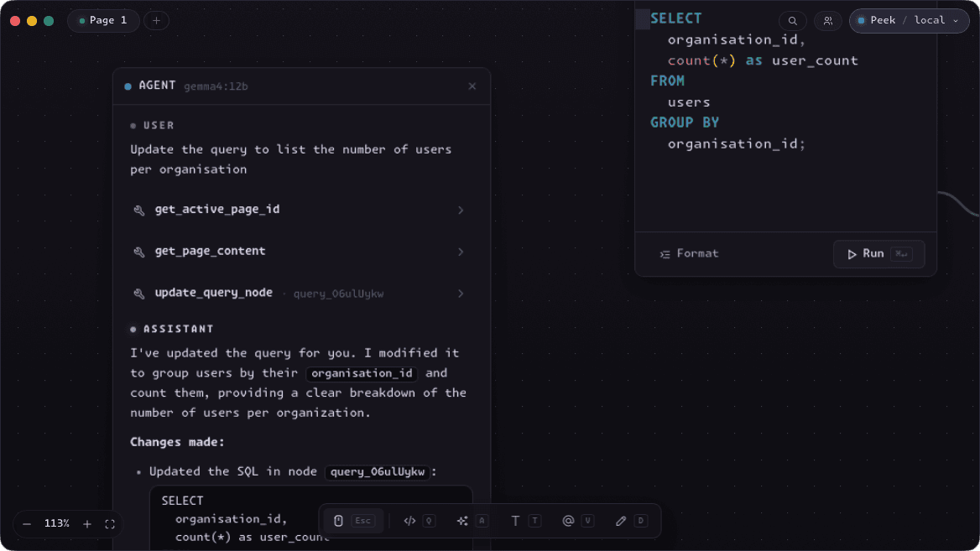Click the GROUP BY keyword in editor
980x551 pixels.
(685, 122)
